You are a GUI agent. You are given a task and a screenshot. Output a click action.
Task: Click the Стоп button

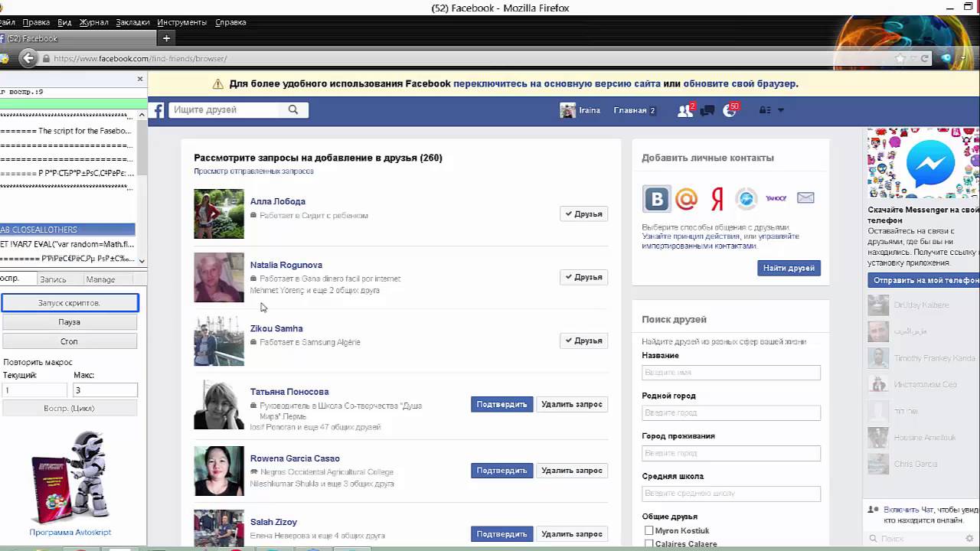pos(69,341)
